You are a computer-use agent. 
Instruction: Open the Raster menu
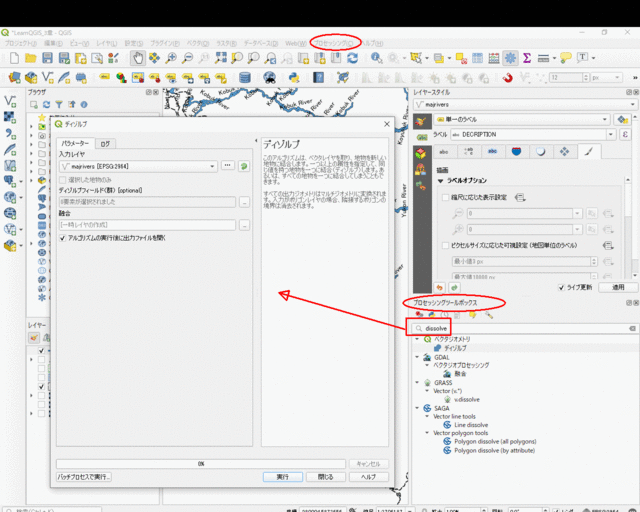click(227, 43)
